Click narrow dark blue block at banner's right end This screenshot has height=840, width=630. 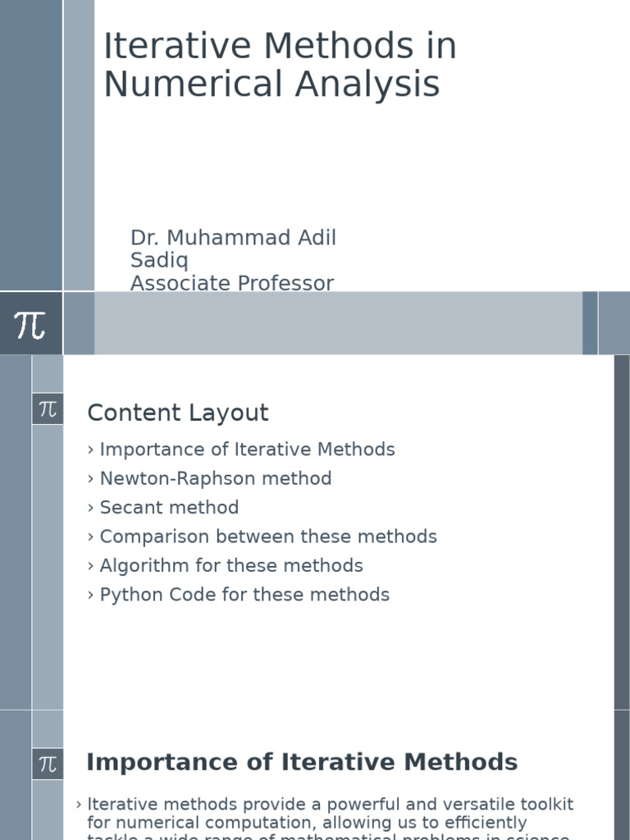(x=590, y=323)
